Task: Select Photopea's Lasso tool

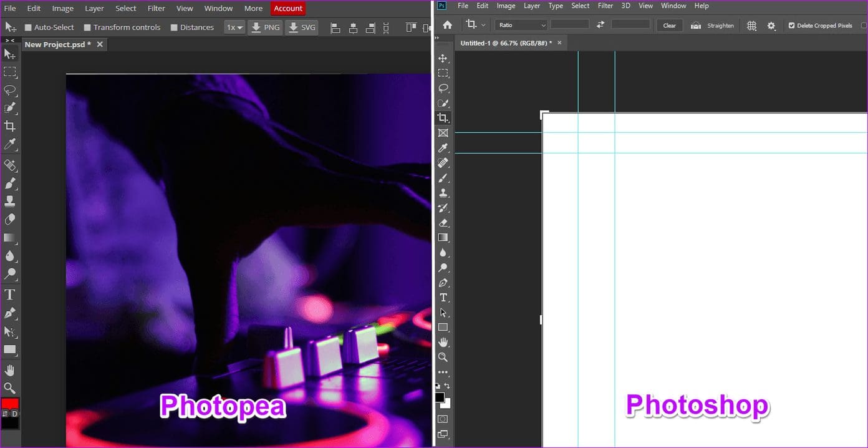Action: tap(10, 90)
